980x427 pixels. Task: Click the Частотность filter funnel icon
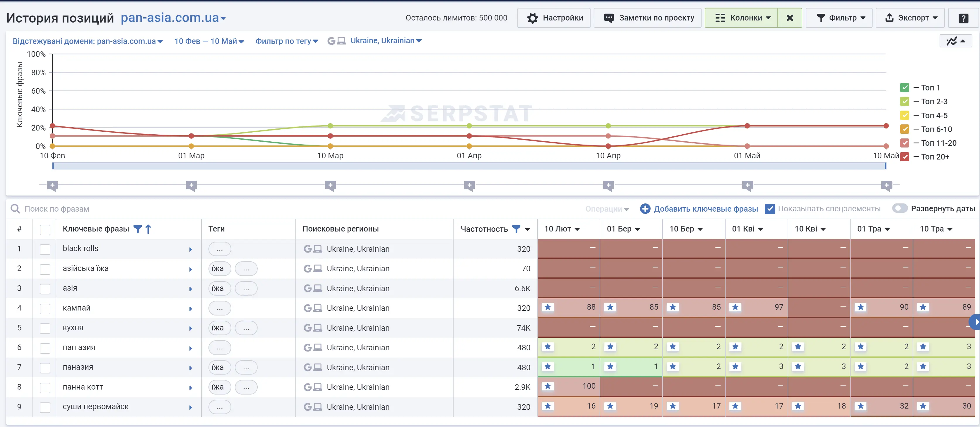(x=516, y=229)
